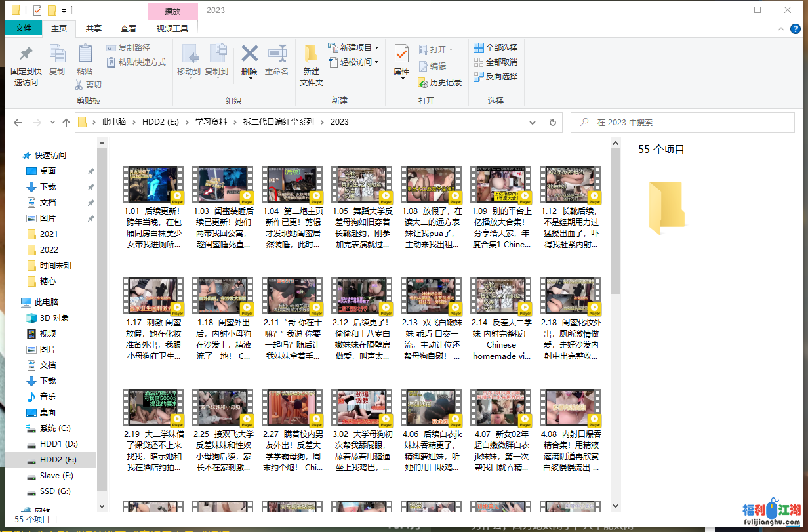The image size is (808, 532).
Task: Open the address bar history dropdown
Action: [x=533, y=122]
